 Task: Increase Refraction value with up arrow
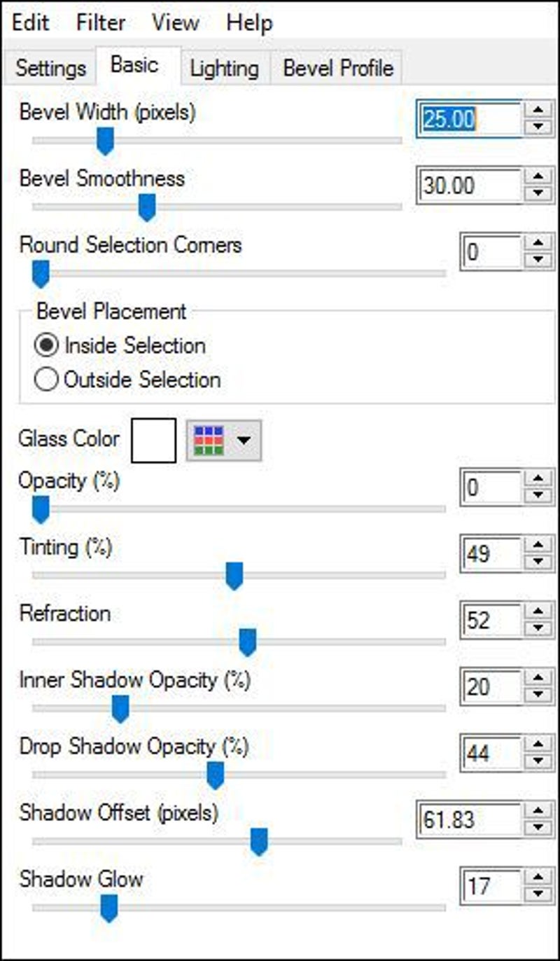tap(537, 611)
